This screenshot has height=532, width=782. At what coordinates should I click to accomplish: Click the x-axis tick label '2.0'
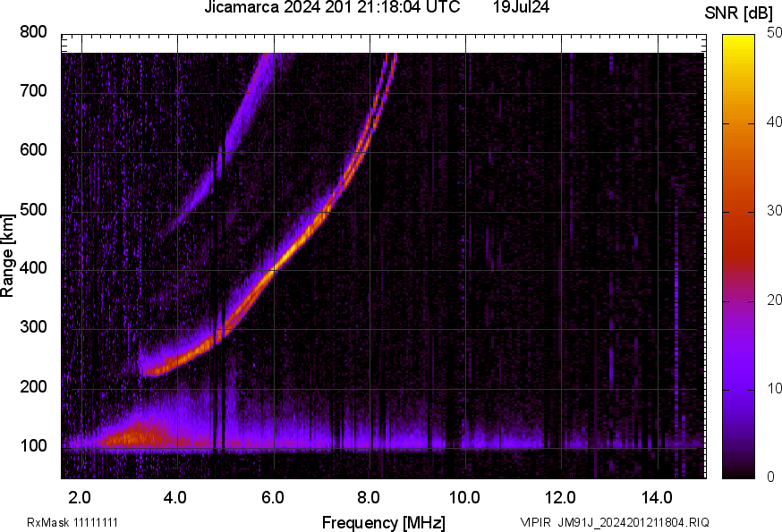click(x=80, y=497)
